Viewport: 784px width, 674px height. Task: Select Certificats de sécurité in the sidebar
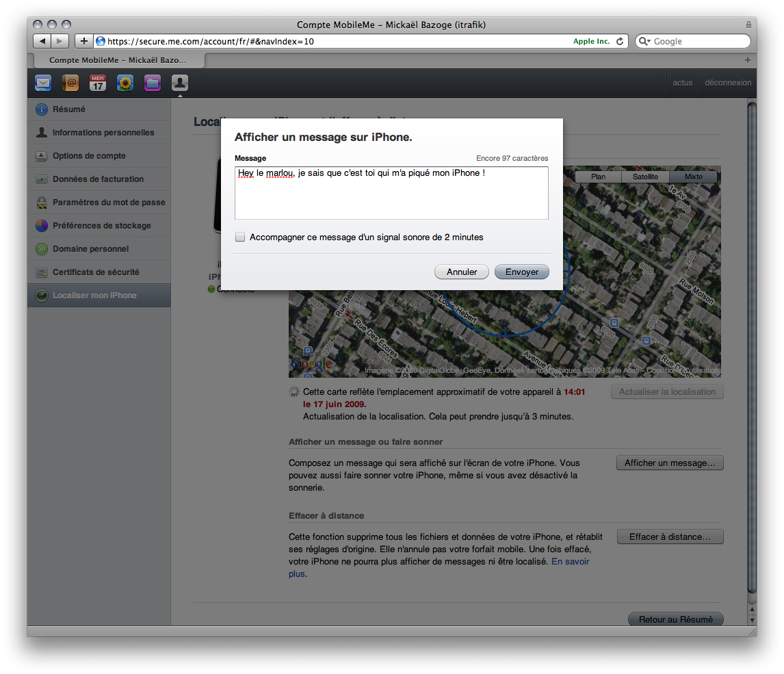(x=99, y=272)
